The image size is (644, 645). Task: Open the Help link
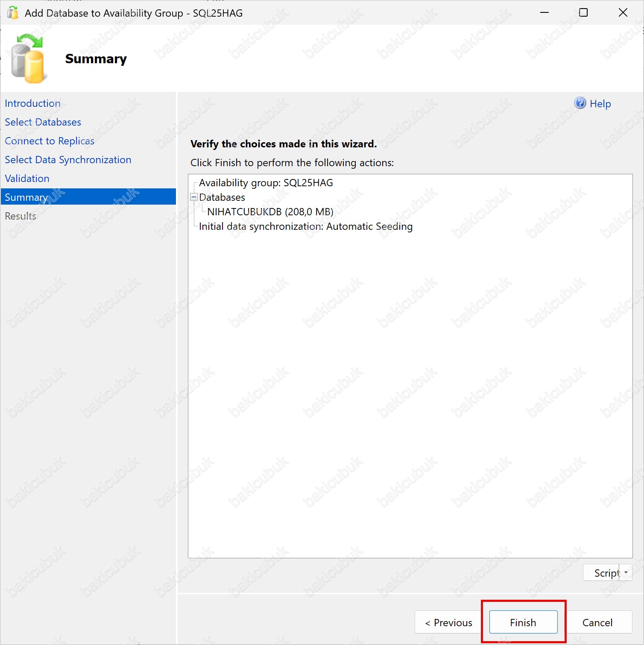600,104
